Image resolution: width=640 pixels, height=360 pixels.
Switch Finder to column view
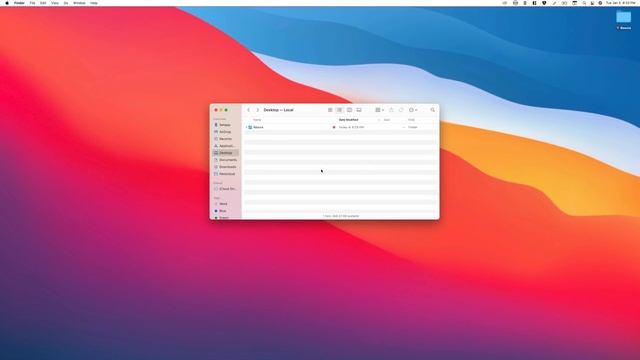click(349, 110)
